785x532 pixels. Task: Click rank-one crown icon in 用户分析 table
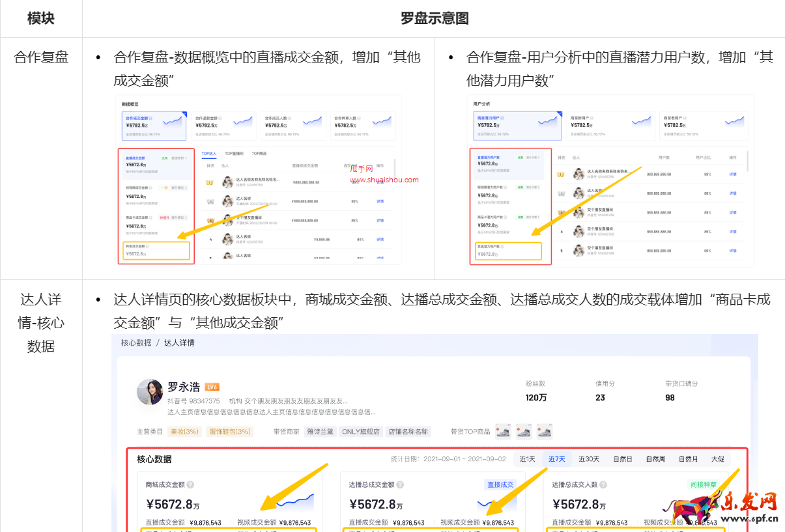pyautogui.click(x=561, y=174)
